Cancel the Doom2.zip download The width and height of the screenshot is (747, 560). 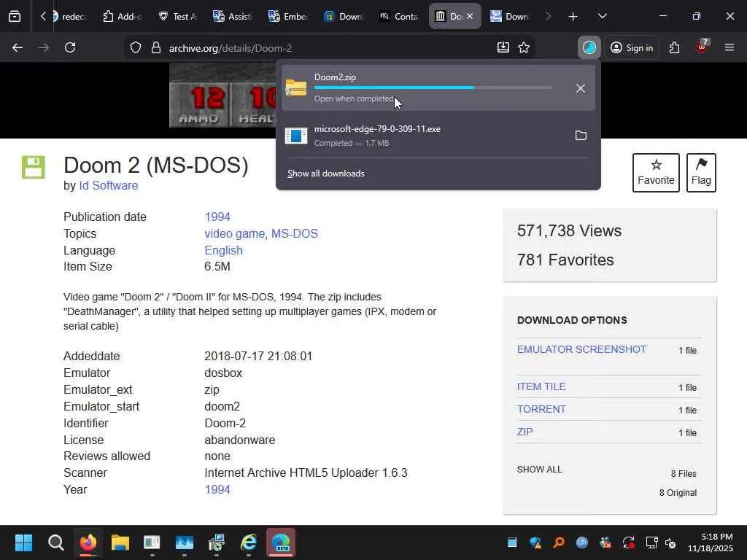click(x=580, y=88)
